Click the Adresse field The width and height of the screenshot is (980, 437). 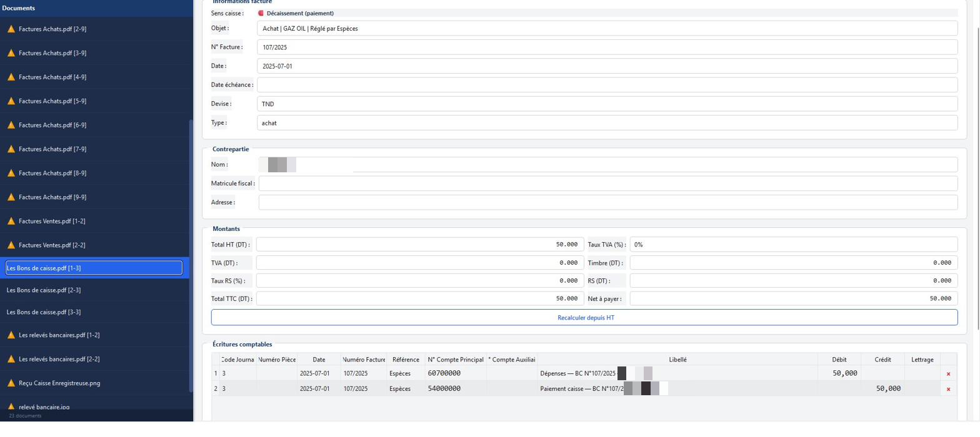pyautogui.click(x=608, y=202)
